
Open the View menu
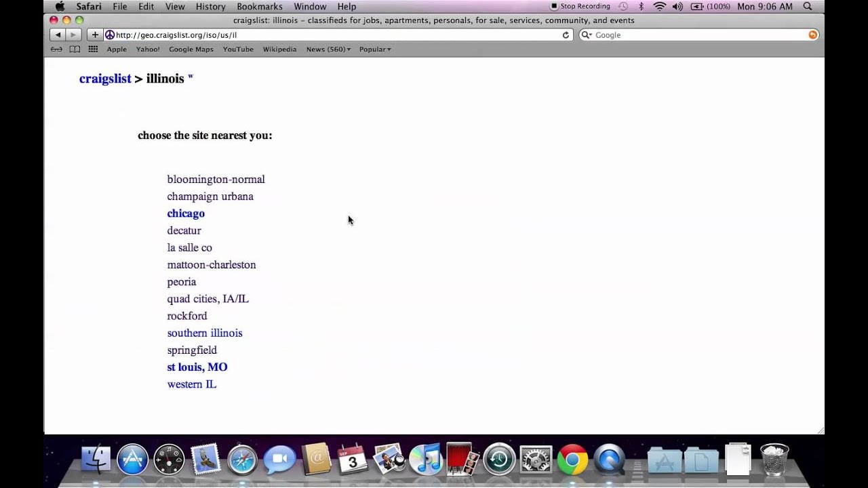click(x=175, y=6)
